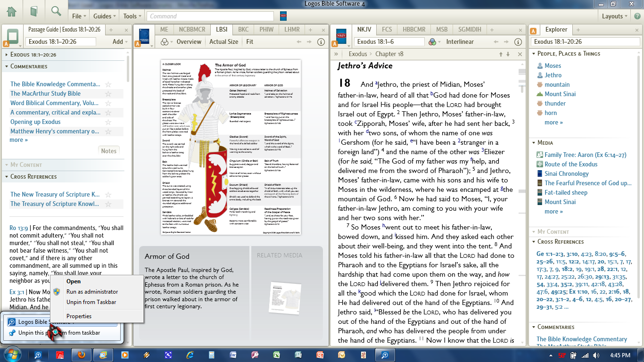Click the NKJV Bible cover icon

341,36
